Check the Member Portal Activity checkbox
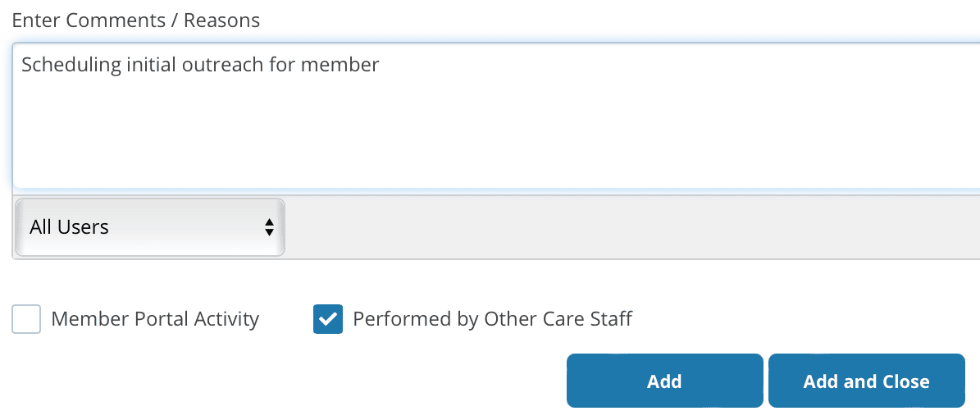Viewport: 980px width, 420px height. coord(26,319)
